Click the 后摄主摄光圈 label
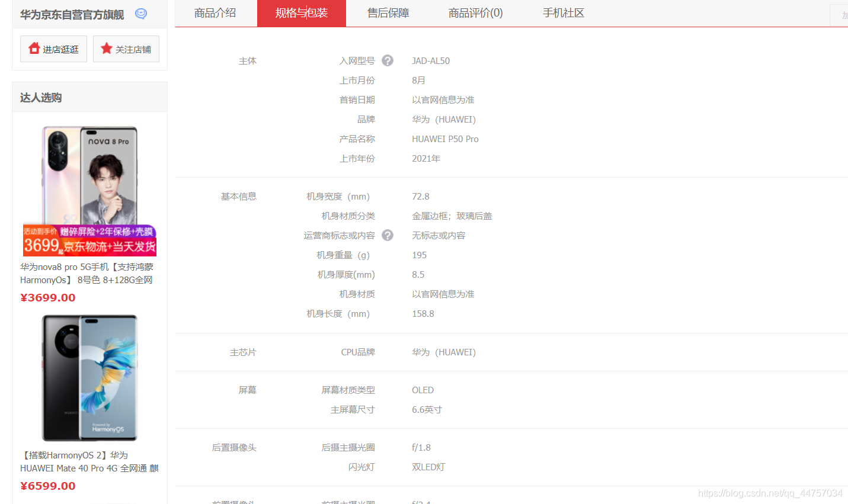848x504 pixels. [x=348, y=448]
